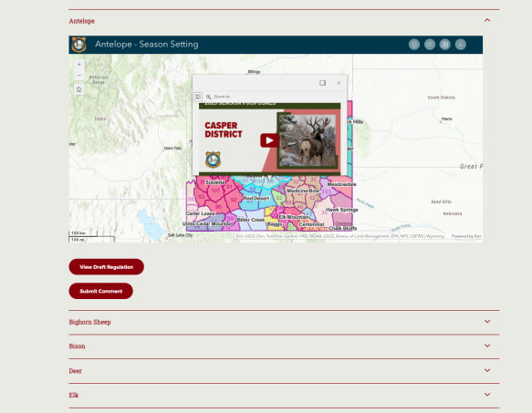Screen dimensions: 532x413
Task: Dock the map popup panel
Action: pos(322,83)
